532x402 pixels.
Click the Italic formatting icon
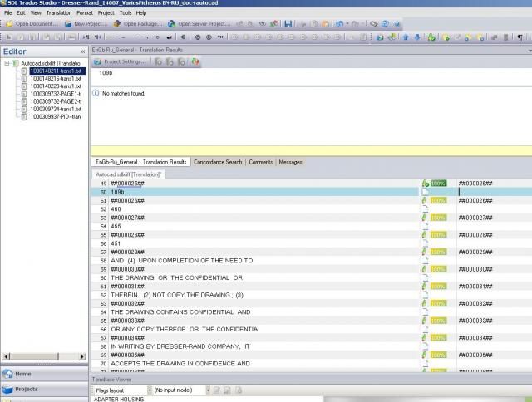21,37
